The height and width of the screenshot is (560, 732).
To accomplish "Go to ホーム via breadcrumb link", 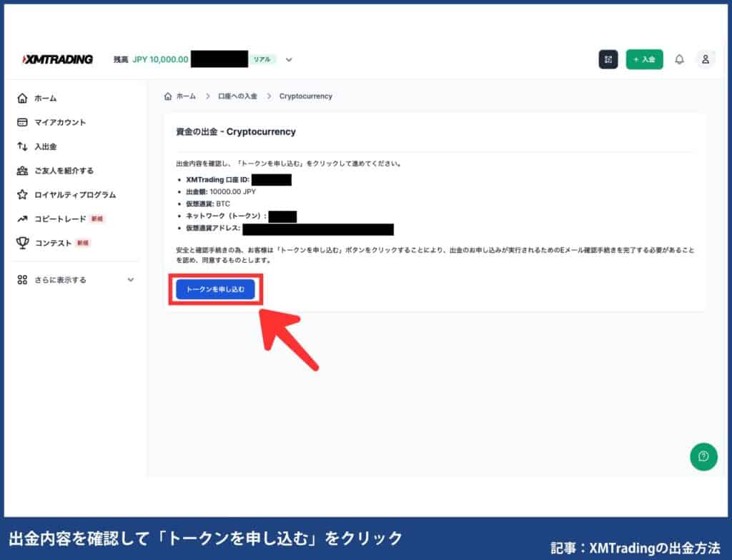I will click(x=187, y=96).
